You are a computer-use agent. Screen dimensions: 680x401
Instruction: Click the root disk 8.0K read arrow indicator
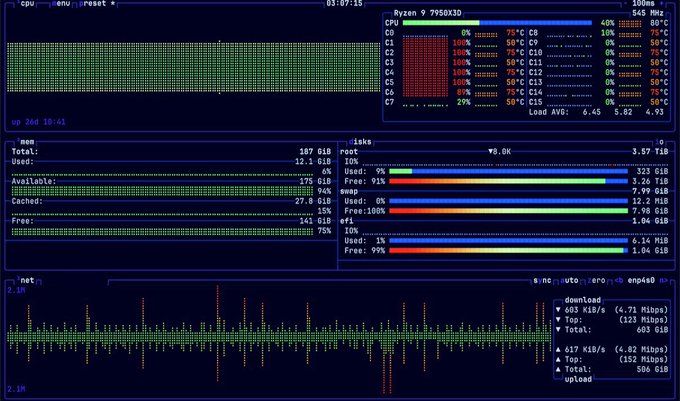500,152
